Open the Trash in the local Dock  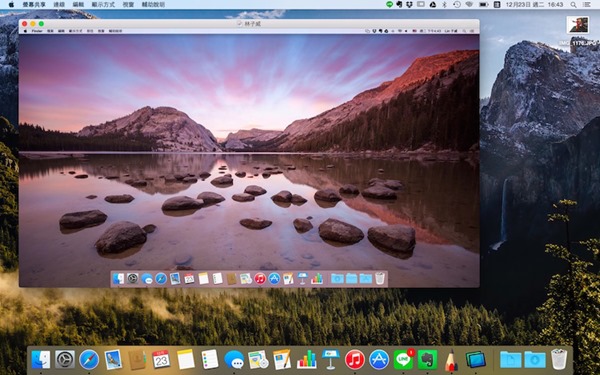(559, 359)
